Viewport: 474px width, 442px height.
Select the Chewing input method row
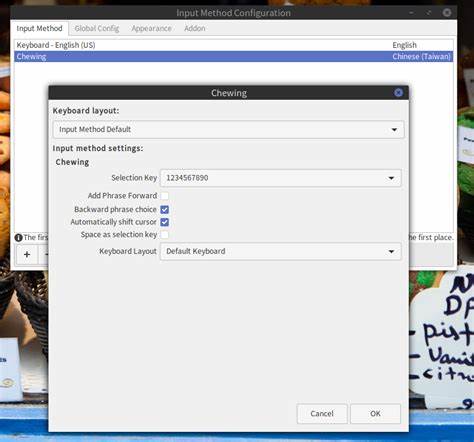point(233,56)
